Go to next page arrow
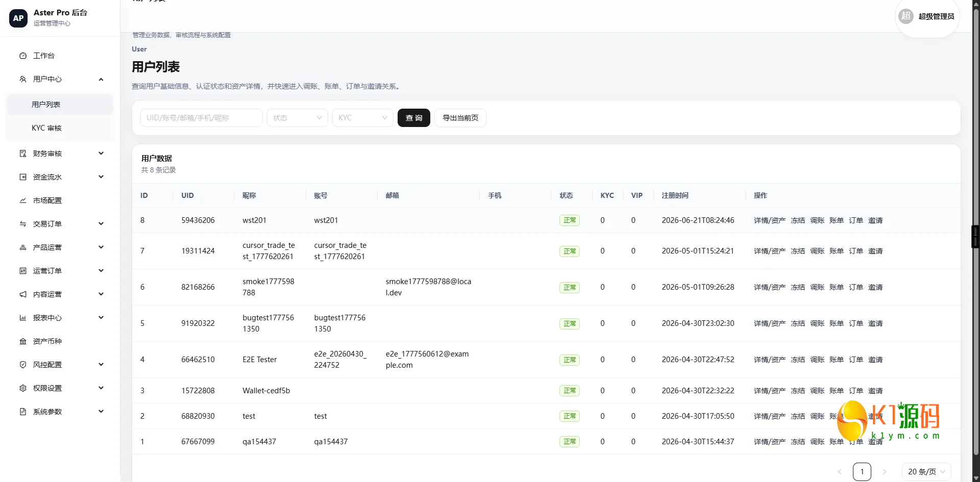This screenshot has width=980, height=482. 885,472
